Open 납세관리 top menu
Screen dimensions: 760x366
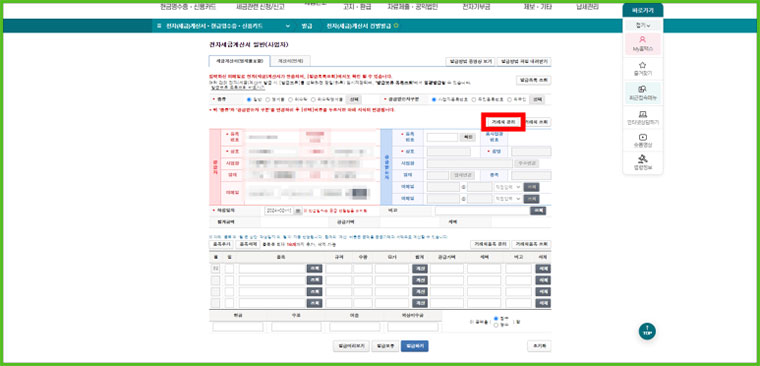coord(587,7)
